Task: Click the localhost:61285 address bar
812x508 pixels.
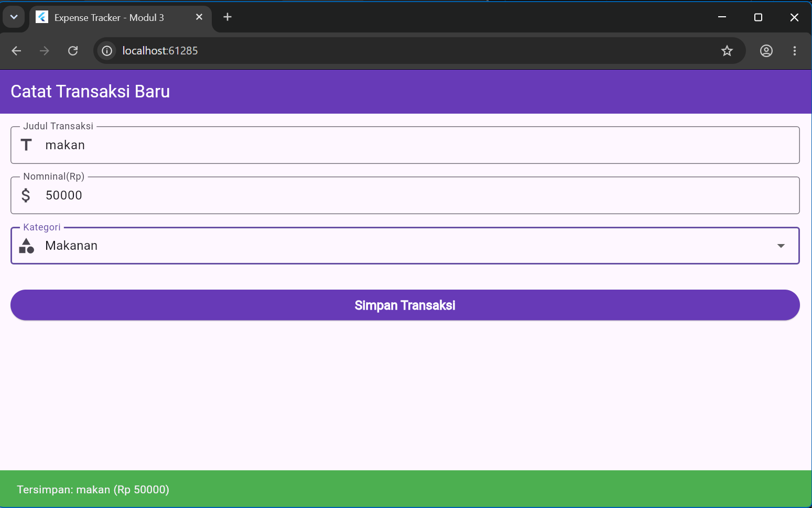Action: (x=419, y=51)
